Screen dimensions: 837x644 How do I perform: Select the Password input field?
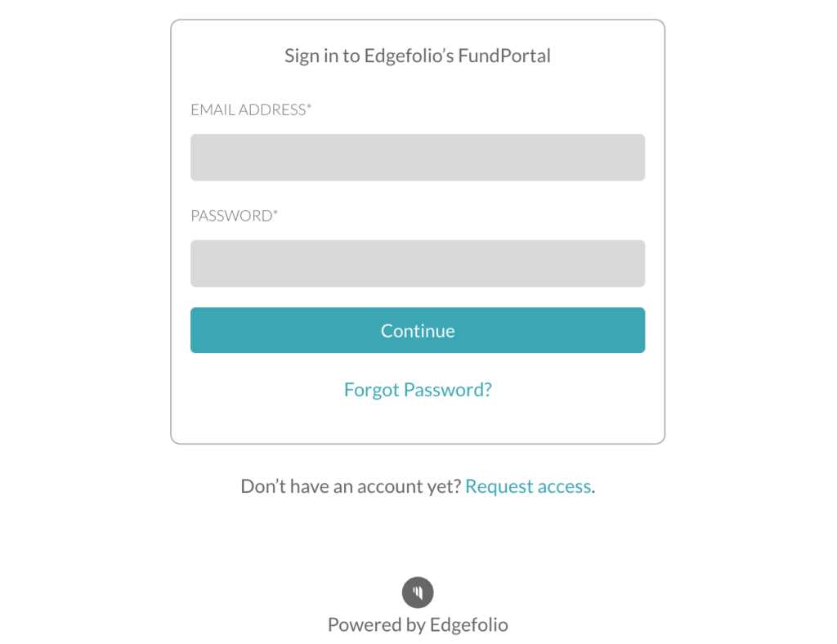418,264
